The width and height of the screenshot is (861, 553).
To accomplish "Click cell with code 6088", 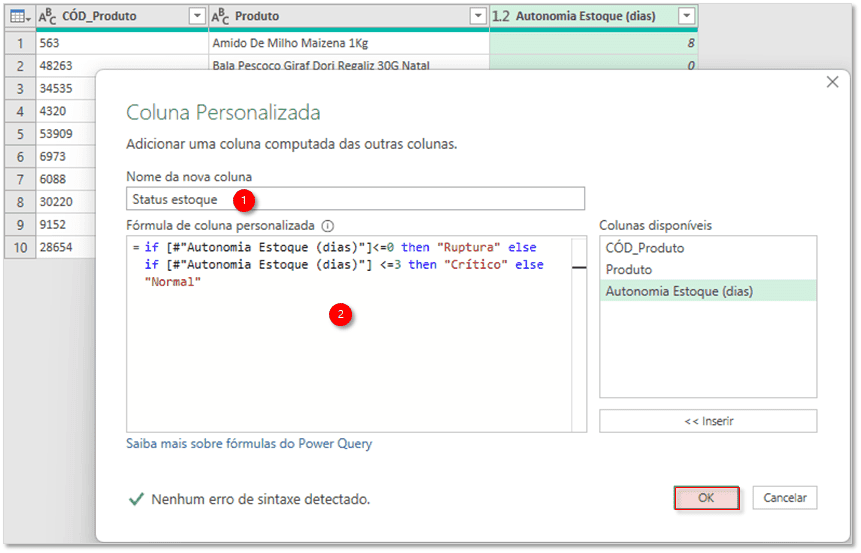I will [66, 179].
